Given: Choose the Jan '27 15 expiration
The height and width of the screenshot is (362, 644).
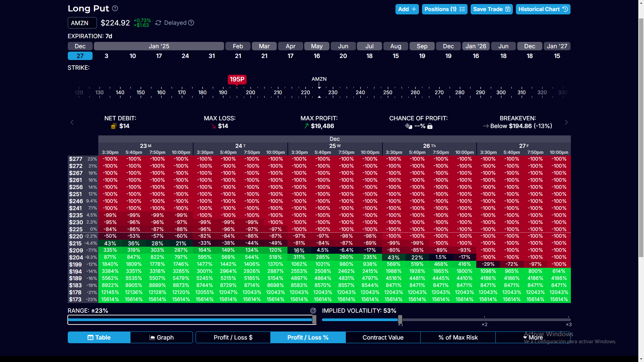Looking at the screenshot, I should [x=557, y=56].
